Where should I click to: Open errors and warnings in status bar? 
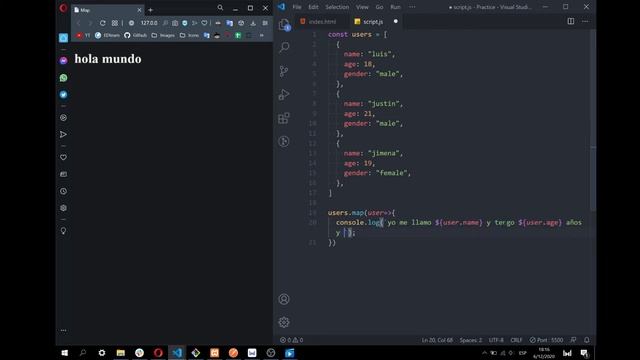click(x=291, y=340)
